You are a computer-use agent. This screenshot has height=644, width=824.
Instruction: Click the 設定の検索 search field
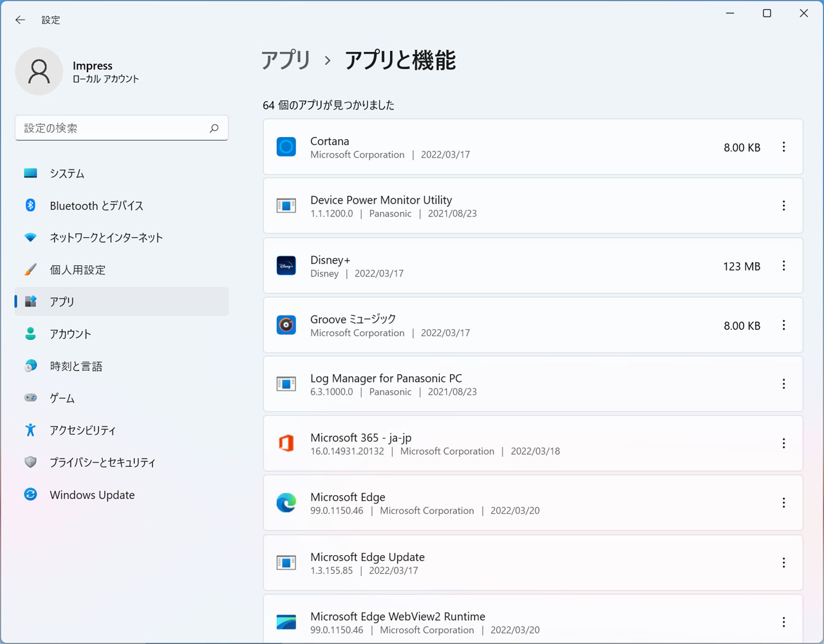point(122,128)
